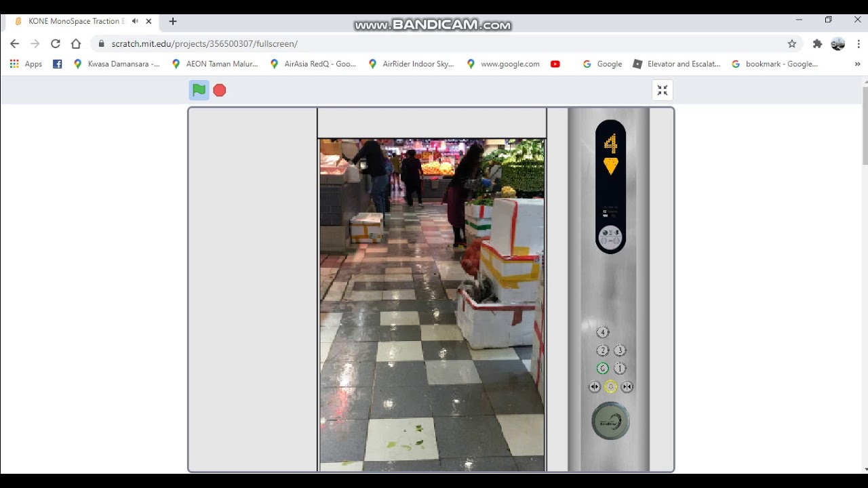Click the elevator door open button

595,387
